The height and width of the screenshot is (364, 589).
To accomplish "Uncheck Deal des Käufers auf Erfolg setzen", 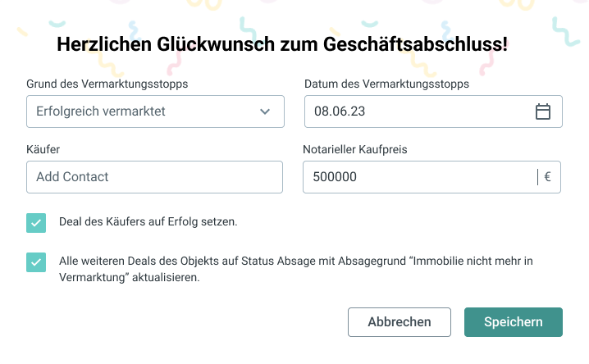I will coord(36,223).
